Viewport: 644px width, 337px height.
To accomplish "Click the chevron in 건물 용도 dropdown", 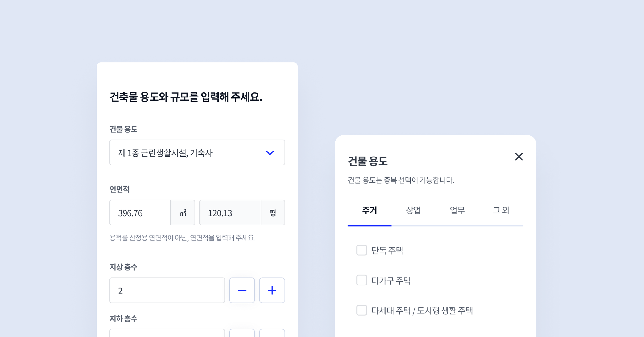I will pyautogui.click(x=270, y=153).
